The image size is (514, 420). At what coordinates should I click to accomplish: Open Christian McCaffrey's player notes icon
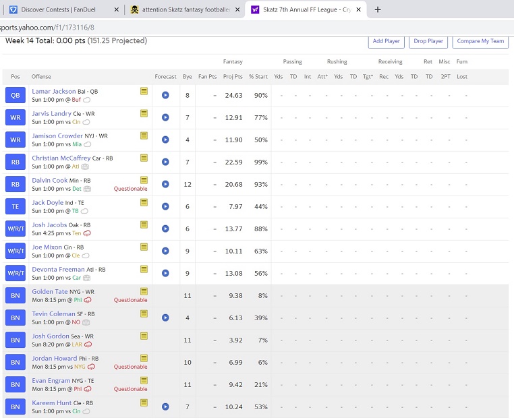click(x=144, y=158)
